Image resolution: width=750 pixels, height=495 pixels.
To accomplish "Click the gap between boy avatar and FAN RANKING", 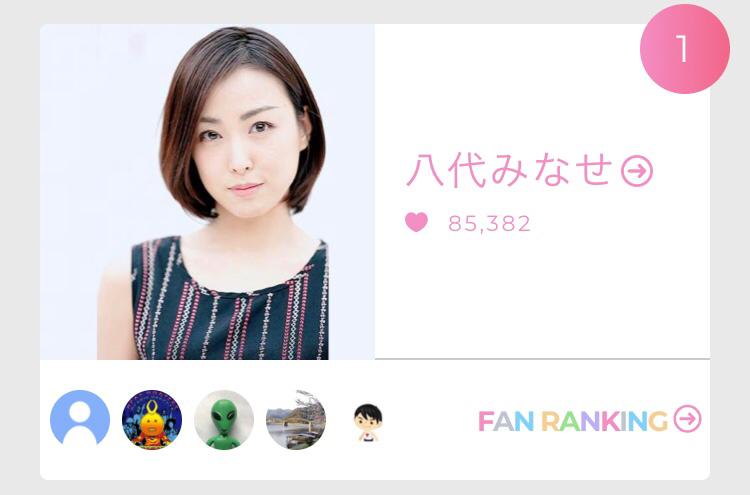I will 430,421.
